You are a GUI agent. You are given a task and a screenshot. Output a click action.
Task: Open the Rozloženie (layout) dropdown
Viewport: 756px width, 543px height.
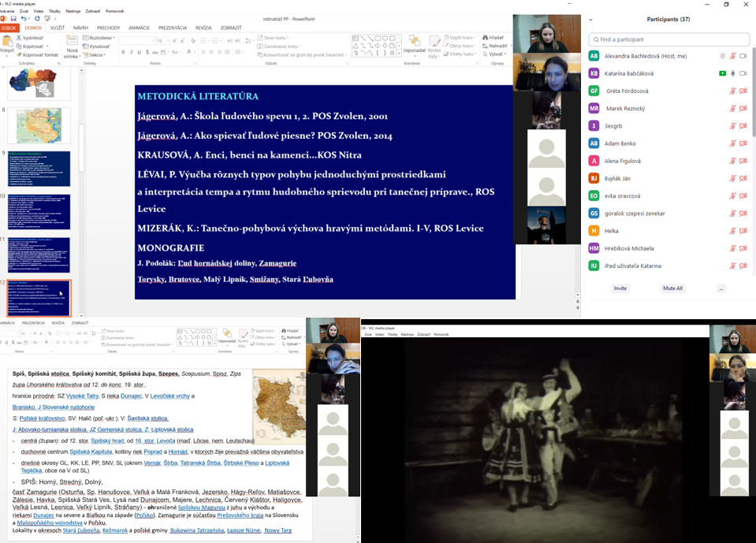pos(101,38)
